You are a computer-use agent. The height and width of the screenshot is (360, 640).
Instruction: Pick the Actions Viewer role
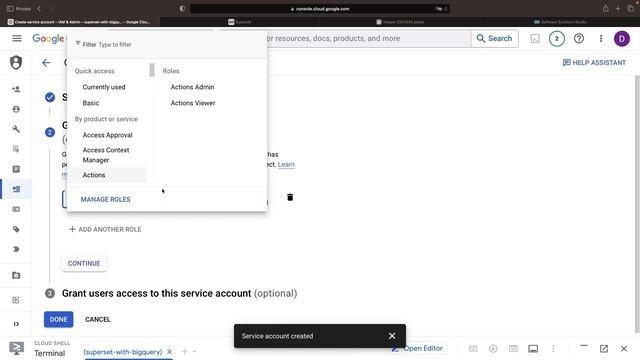point(193,103)
